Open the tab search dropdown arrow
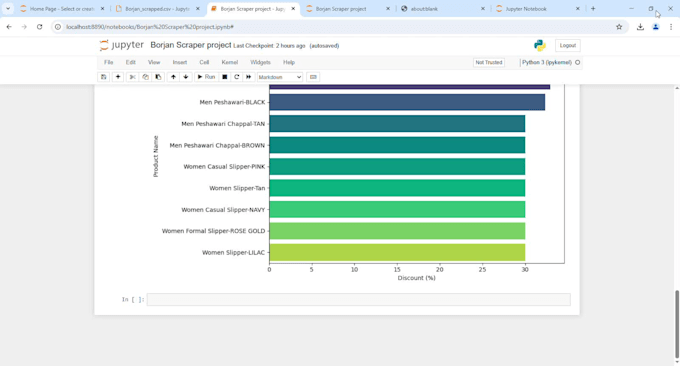Viewport: 680px width, 366px height. pos(8,9)
